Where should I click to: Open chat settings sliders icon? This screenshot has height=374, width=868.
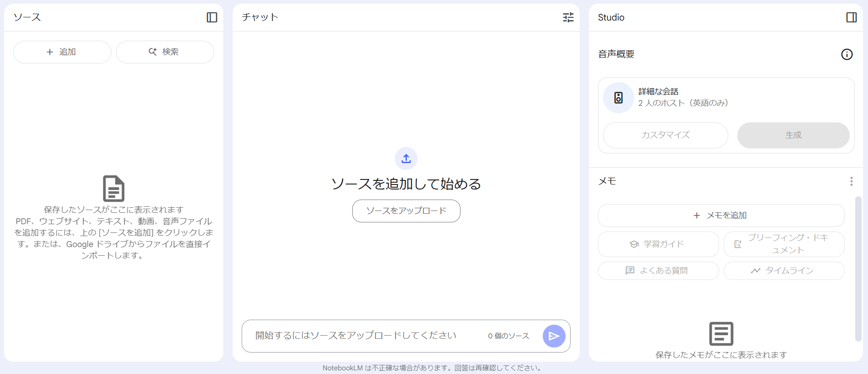click(568, 17)
